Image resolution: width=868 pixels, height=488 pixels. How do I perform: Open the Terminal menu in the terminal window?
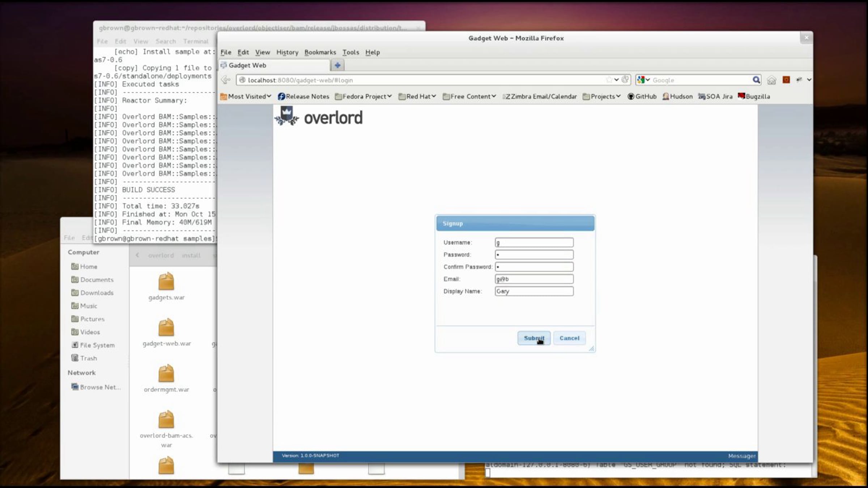[x=196, y=42]
